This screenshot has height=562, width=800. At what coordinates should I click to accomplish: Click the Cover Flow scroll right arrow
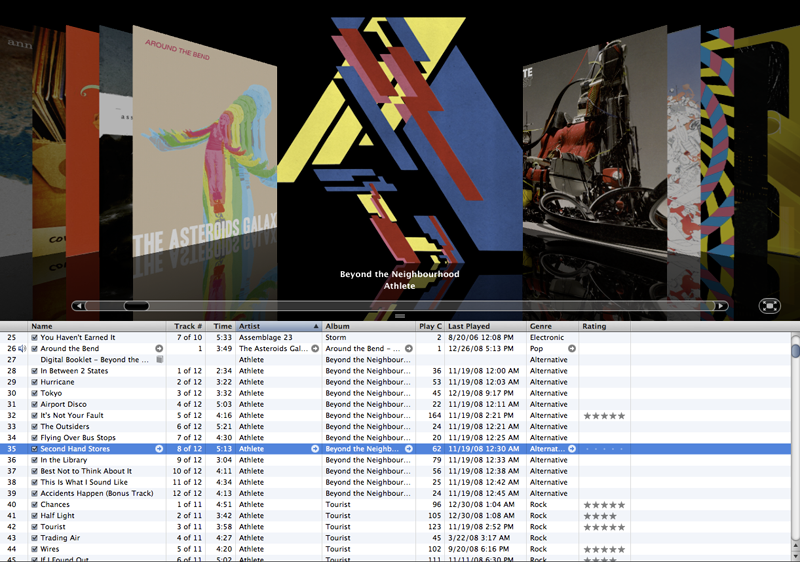pos(721,306)
